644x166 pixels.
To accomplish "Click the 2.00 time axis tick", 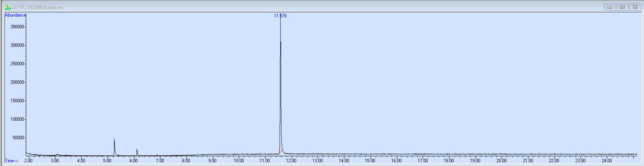I will 28,161.
